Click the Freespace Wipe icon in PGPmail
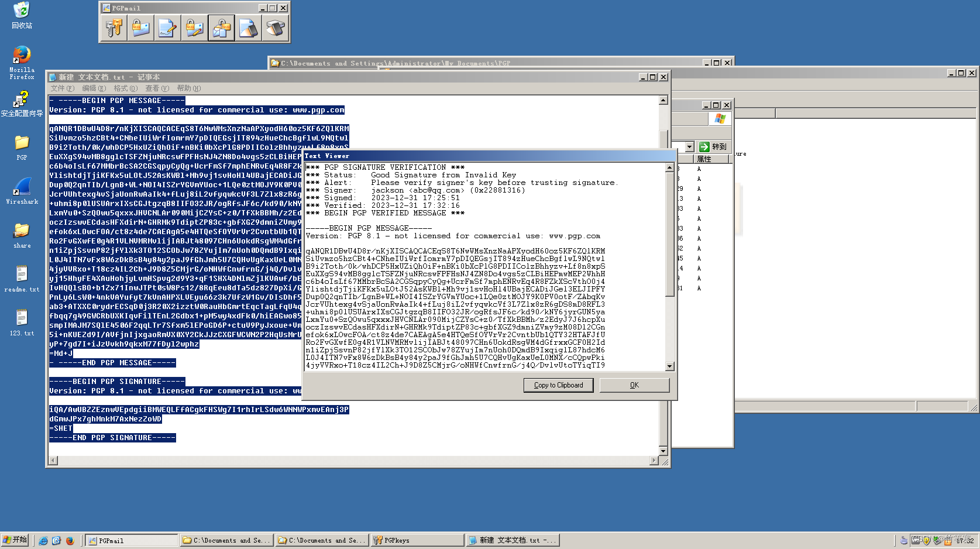The image size is (980, 549). (x=275, y=28)
